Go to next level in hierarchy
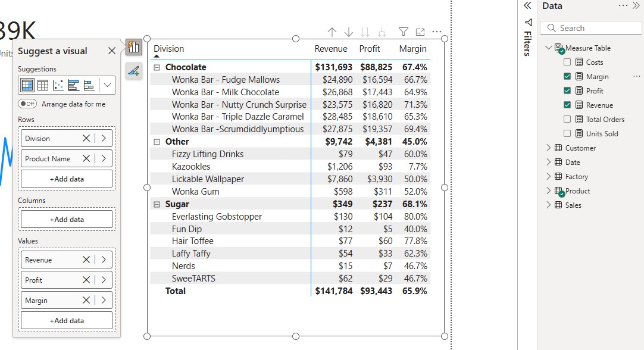This screenshot has width=644, height=350. tap(365, 32)
